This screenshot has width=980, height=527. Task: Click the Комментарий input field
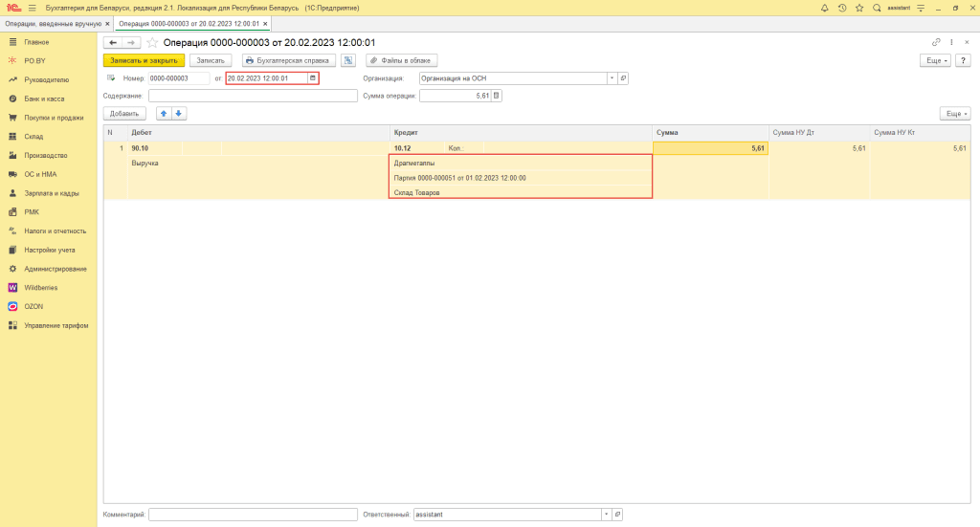(x=253, y=515)
